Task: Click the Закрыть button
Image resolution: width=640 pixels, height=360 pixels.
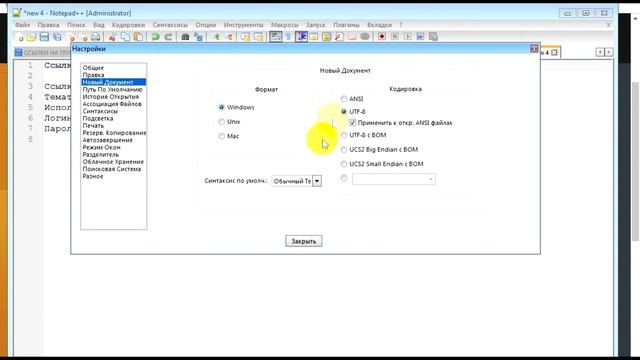Action: click(304, 241)
